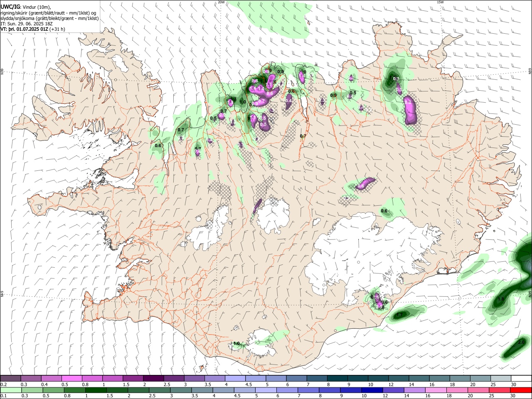The width and height of the screenshot is (532, 399).
Task: Click the top legend's dark teal swatch at 9
Action: coord(358,378)
